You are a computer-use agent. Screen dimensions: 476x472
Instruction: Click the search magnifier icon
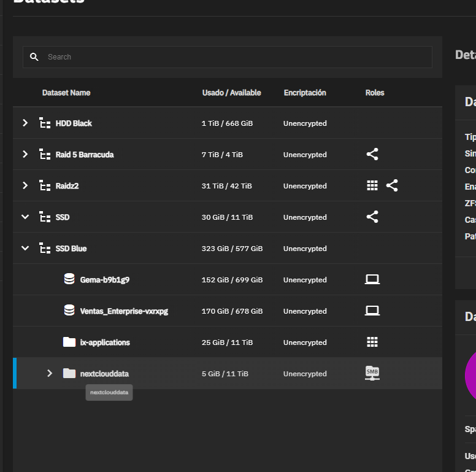point(34,57)
